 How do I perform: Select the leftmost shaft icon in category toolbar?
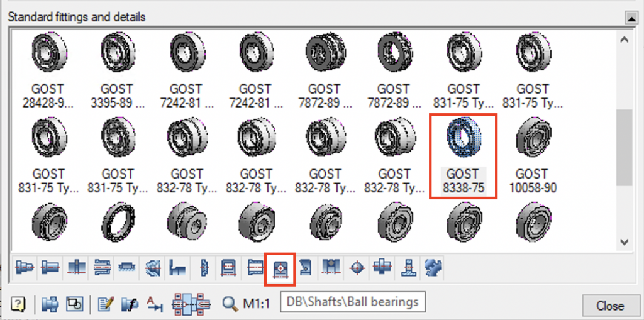(24, 267)
